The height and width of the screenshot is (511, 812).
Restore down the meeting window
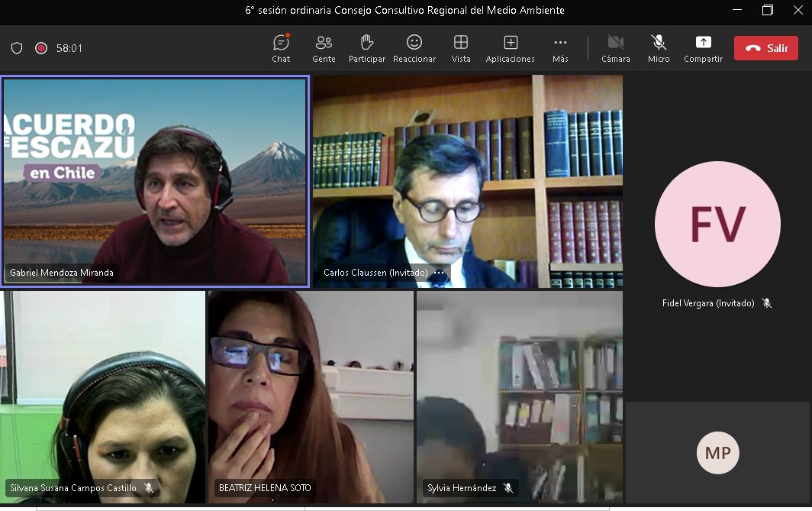(768, 10)
